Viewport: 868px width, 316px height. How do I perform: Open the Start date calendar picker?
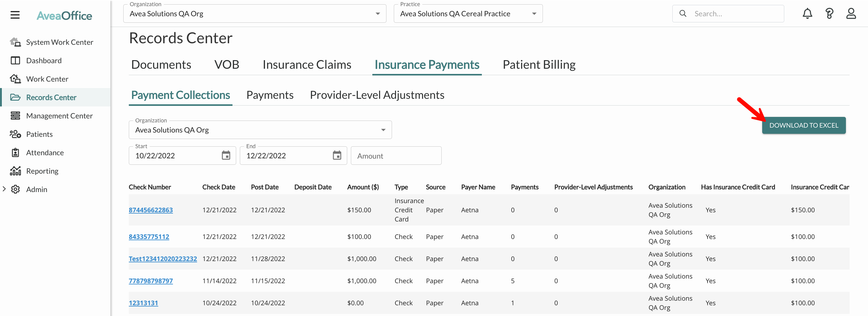click(x=226, y=155)
